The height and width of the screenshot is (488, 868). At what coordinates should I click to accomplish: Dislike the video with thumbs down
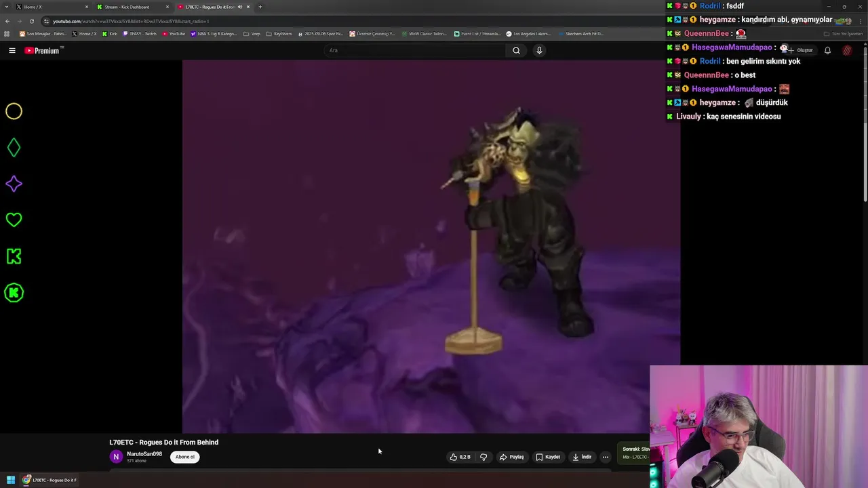tap(484, 457)
